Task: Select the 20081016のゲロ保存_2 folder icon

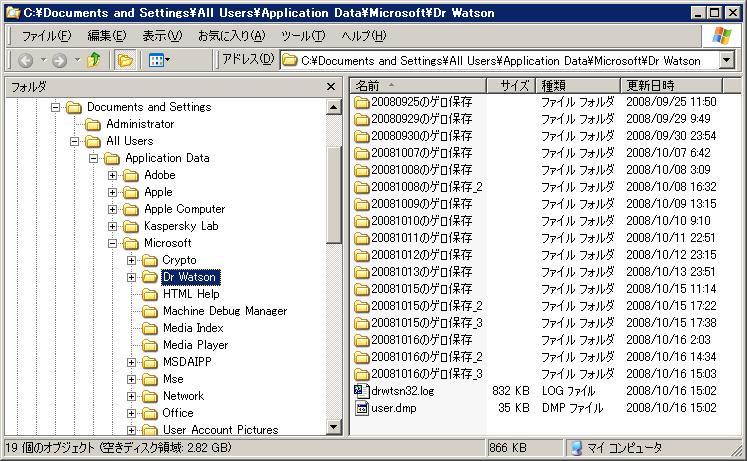Action: pyautogui.click(x=362, y=357)
